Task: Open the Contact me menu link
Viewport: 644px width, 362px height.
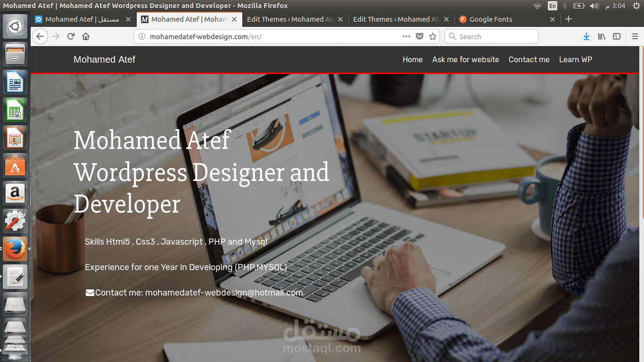Action: (x=529, y=59)
